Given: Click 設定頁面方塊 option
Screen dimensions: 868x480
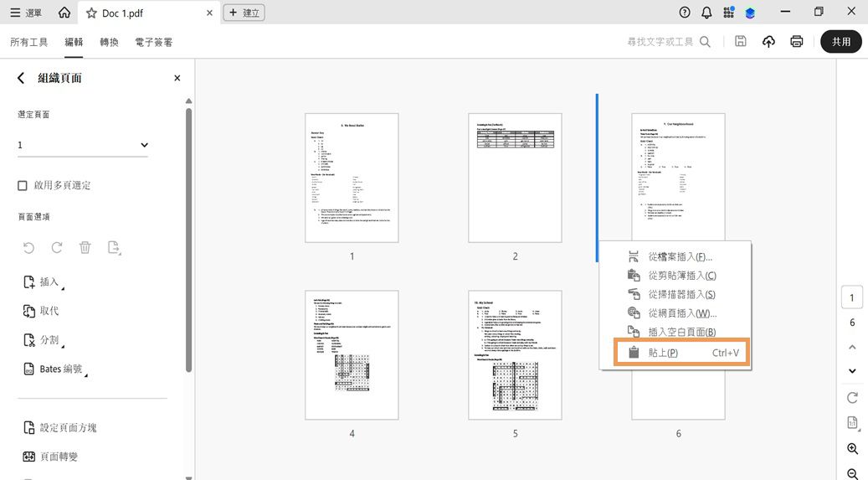Looking at the screenshot, I should click(59, 427).
